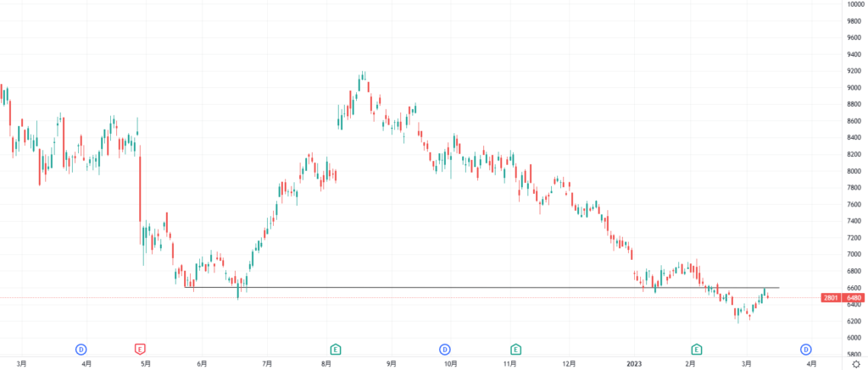Click the 7400 price axis label

[854, 221]
